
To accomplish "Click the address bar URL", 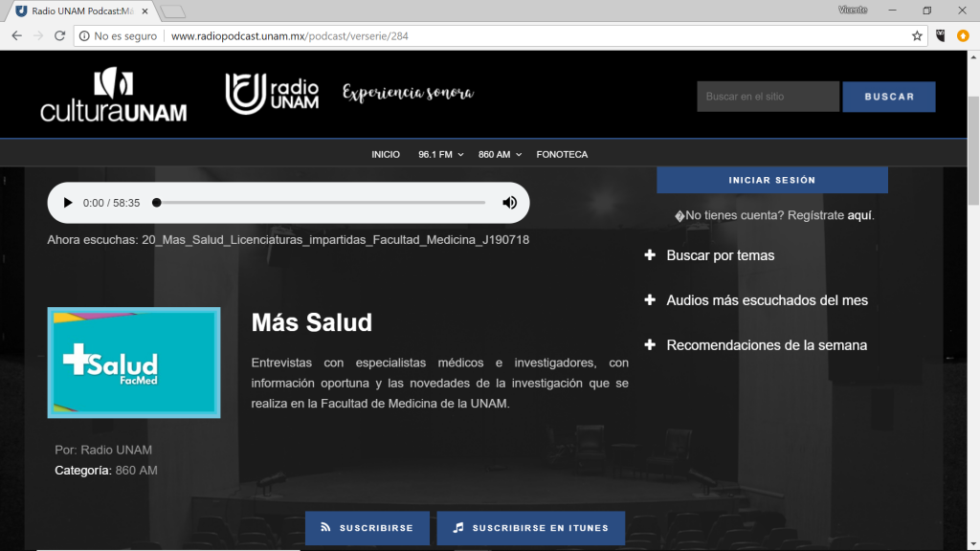I will [289, 35].
